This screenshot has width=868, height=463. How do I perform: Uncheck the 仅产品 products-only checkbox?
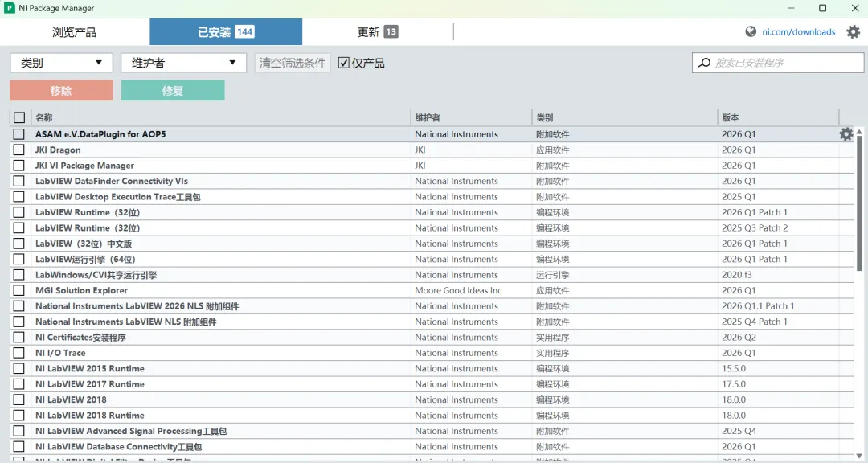[344, 63]
